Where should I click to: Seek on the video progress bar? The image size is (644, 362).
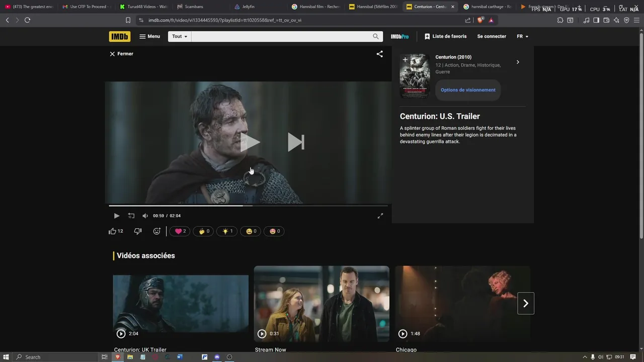pos(248,206)
